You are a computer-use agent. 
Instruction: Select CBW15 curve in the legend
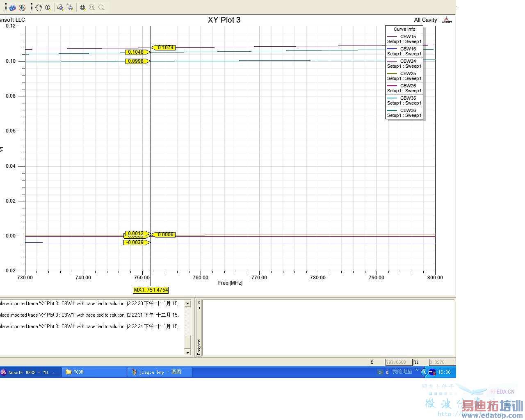click(404, 39)
